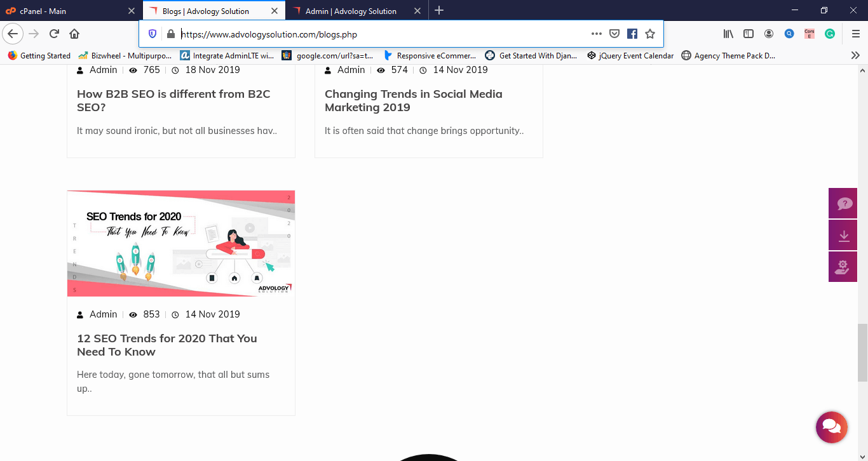
Task: Click the 18 Nov 2019 date text
Action: tap(212, 70)
